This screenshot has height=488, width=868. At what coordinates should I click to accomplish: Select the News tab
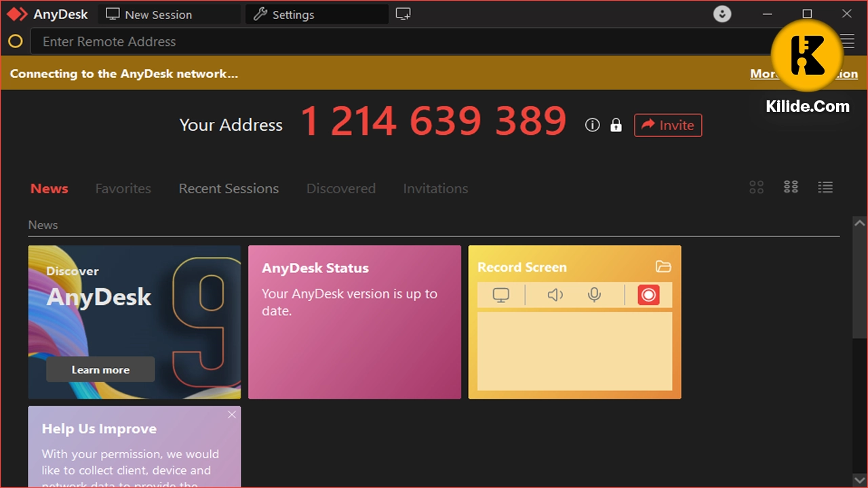[x=50, y=188]
